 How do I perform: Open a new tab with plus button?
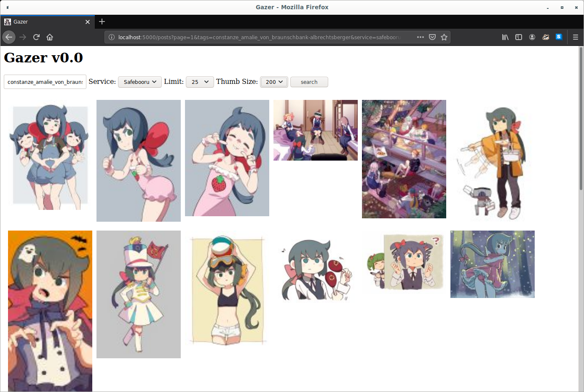coord(102,21)
